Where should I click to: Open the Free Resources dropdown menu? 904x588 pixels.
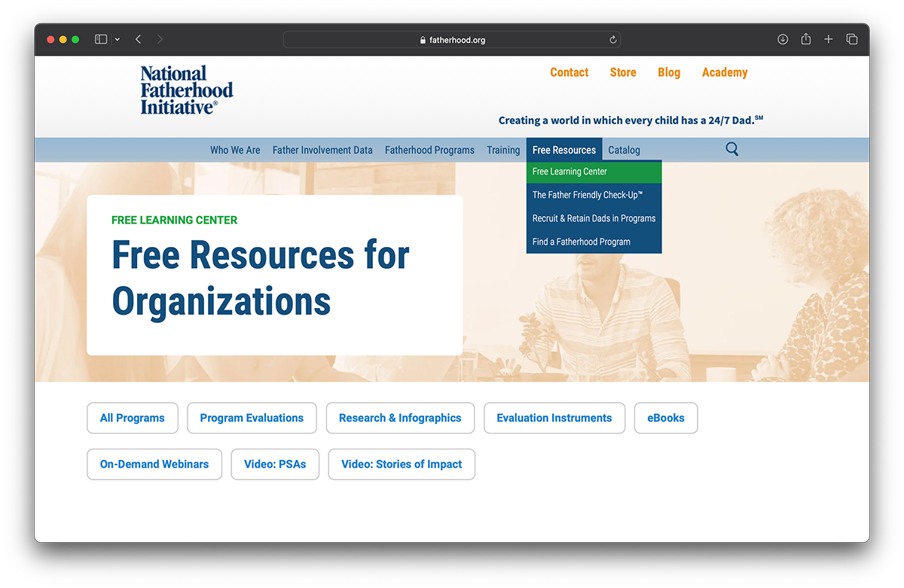click(x=563, y=150)
